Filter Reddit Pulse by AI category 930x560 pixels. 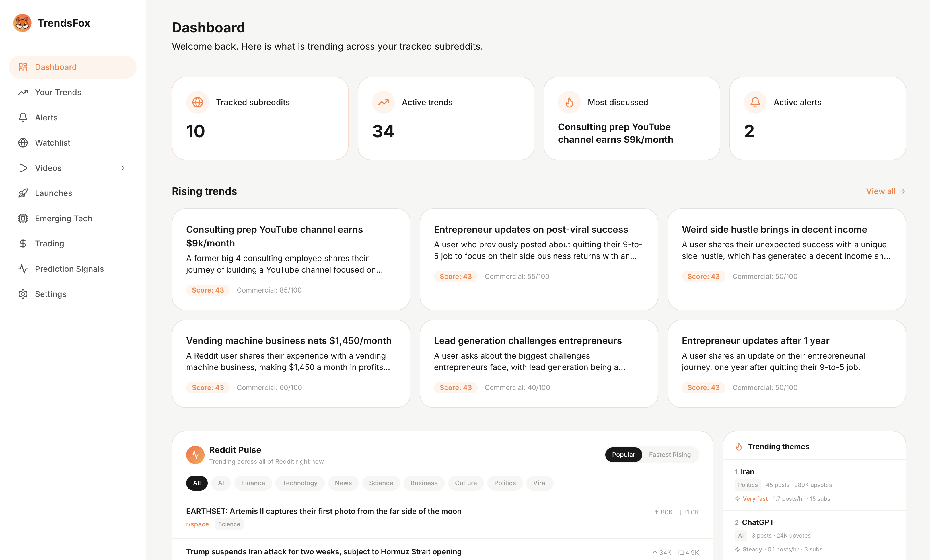click(x=221, y=483)
